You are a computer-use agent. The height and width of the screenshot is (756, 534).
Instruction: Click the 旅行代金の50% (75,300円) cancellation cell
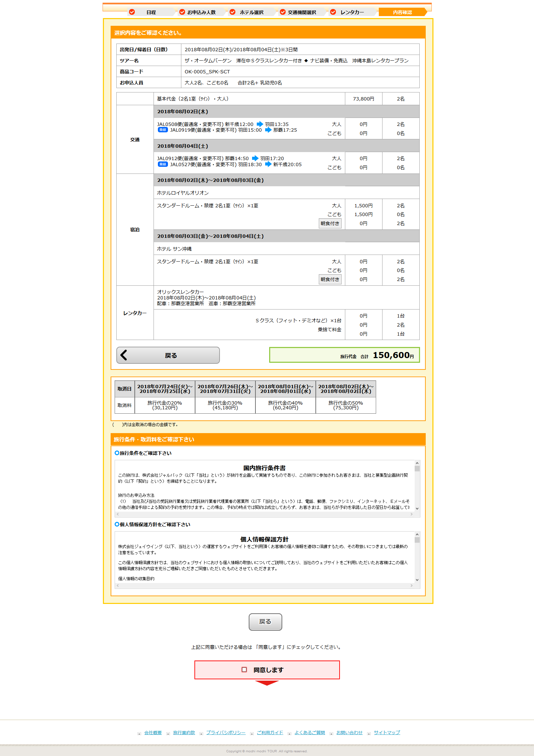346,405
